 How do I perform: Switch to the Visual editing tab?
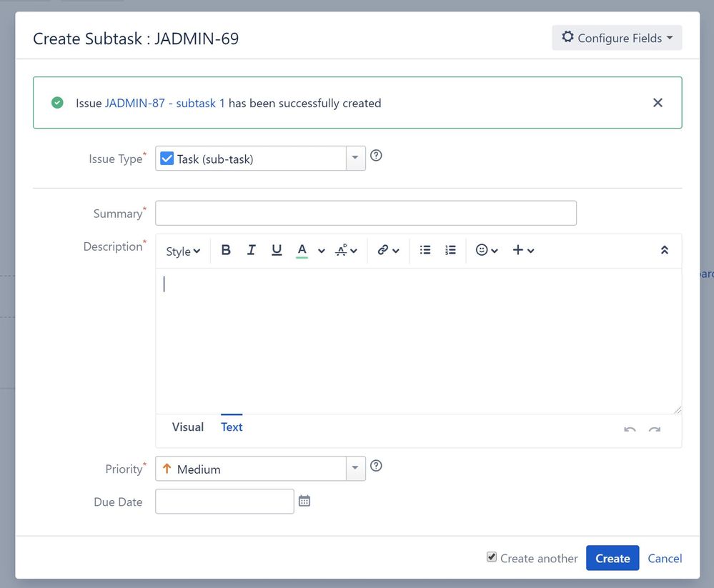187,427
